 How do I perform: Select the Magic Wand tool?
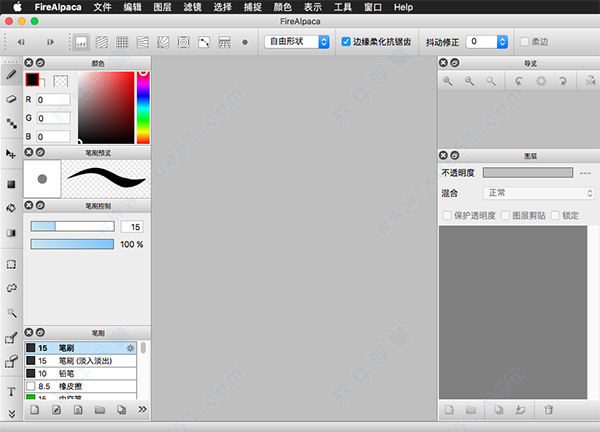[x=11, y=313]
